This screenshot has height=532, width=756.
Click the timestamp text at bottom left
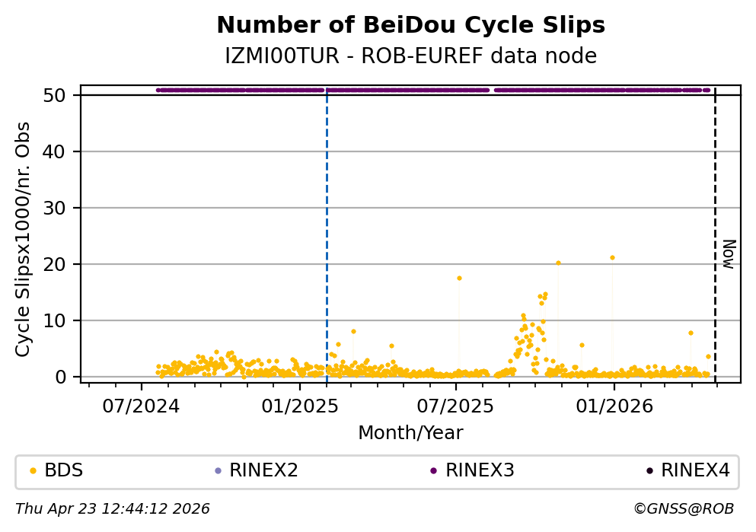point(113,508)
